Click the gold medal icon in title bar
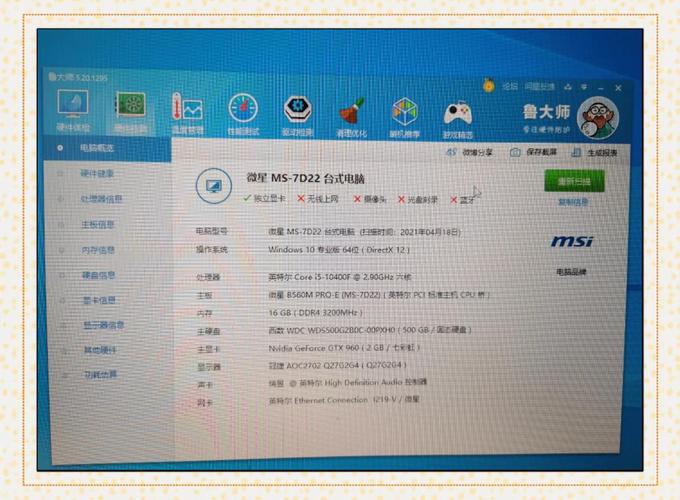 tap(489, 85)
